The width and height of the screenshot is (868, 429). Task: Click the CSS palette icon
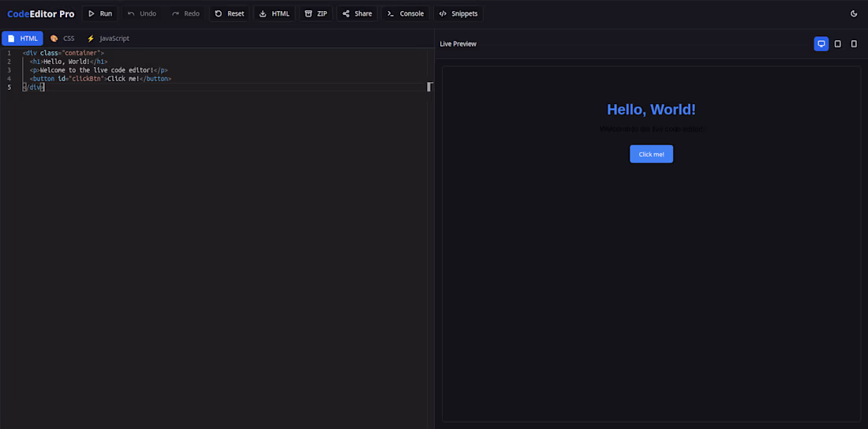click(x=54, y=39)
